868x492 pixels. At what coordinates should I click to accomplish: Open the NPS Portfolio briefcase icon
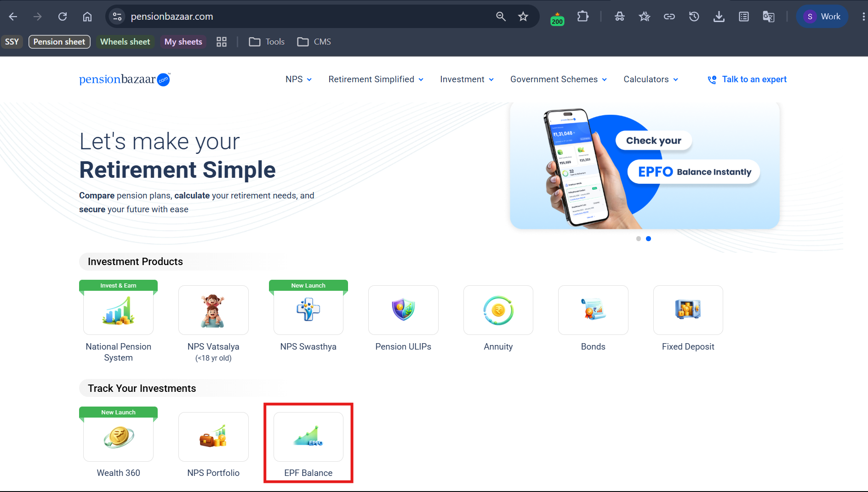(x=213, y=437)
